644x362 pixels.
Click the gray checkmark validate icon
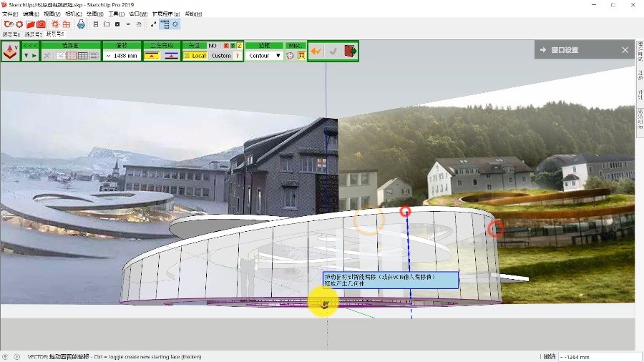coord(333,52)
